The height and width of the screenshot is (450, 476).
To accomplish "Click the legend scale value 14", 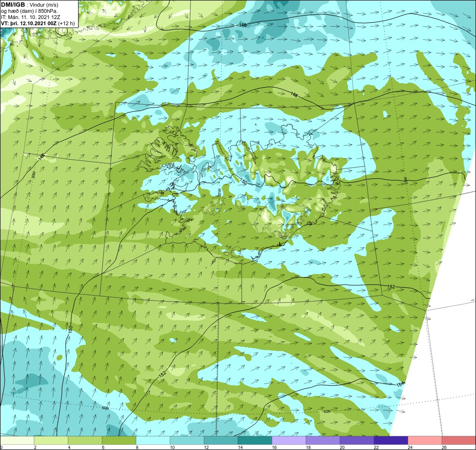I will (240, 447).
